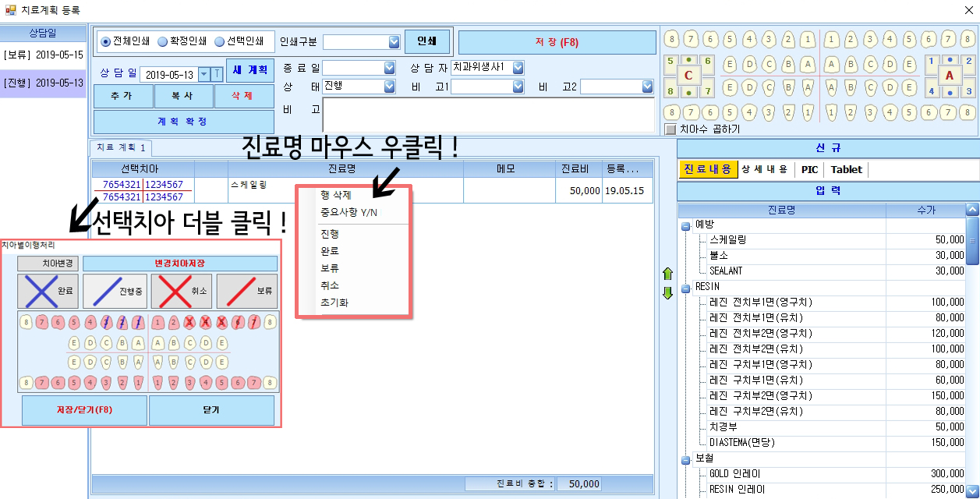Click the green down arrow to move item down
980x499 pixels.
(x=667, y=293)
